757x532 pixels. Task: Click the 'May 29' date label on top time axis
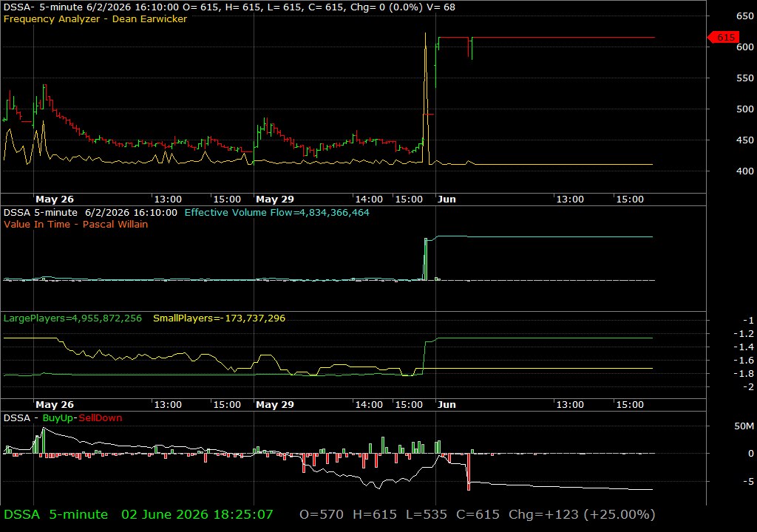[275, 199]
